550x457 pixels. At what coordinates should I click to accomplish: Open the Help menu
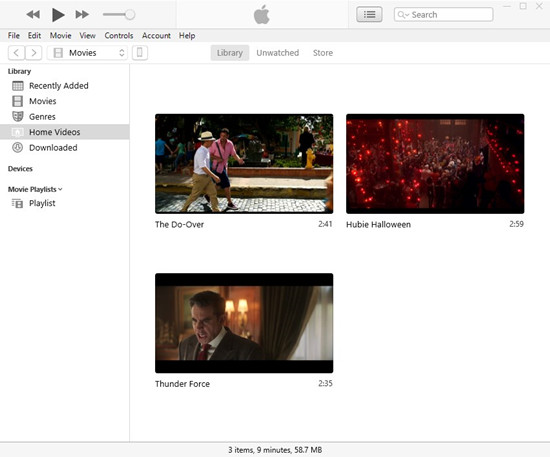point(187,35)
